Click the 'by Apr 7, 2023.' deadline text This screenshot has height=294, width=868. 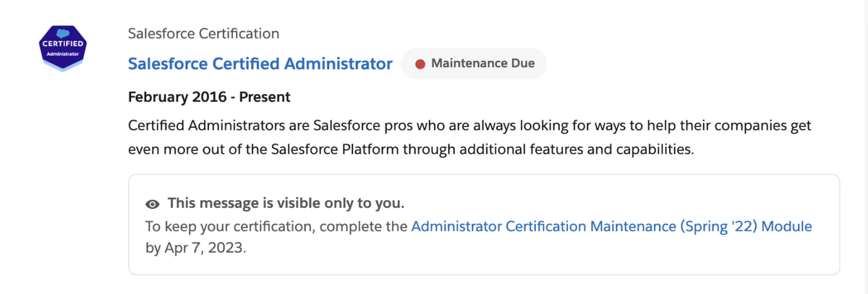click(196, 248)
